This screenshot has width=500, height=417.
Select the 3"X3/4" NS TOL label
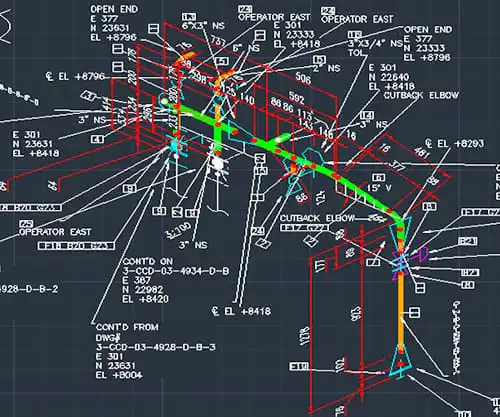376,48
